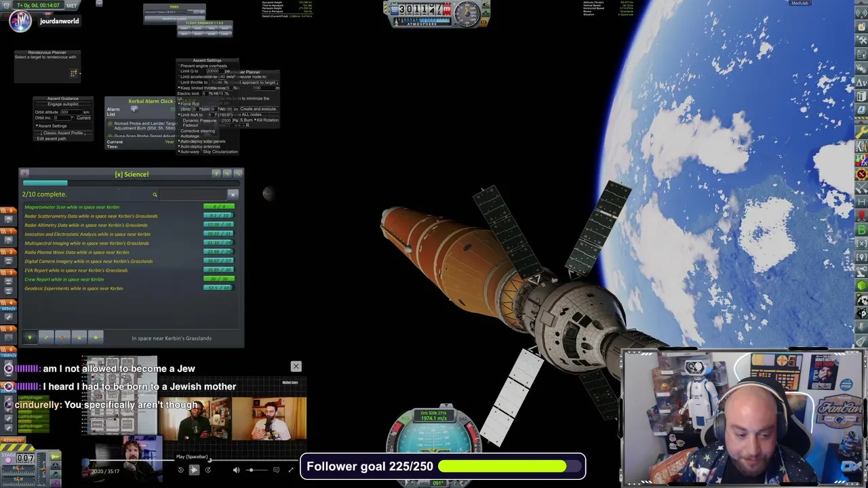Click the Orbit altitude input field
The width and height of the screenshot is (868, 488).
(71, 112)
